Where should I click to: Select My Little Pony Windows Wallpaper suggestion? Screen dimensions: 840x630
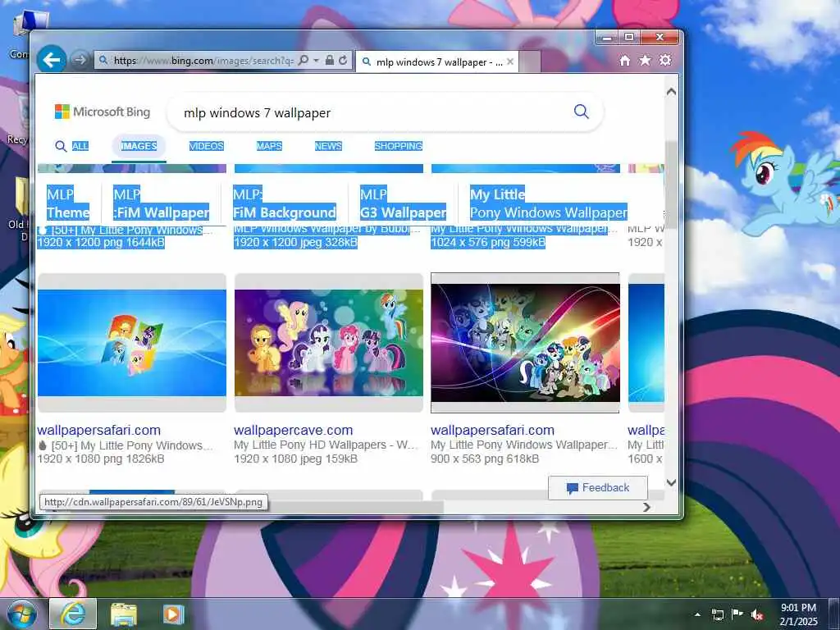549,203
